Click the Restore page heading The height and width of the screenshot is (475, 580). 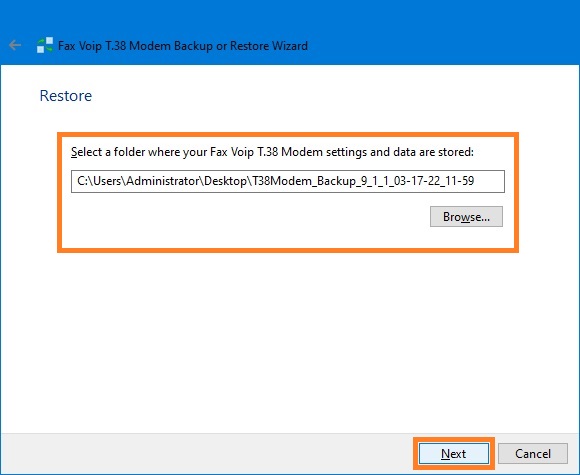pyautogui.click(x=66, y=95)
